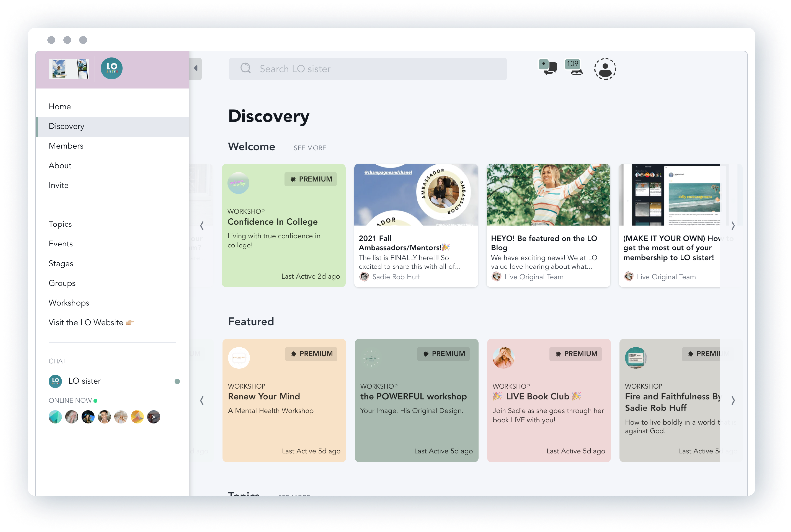This screenshot has width=791, height=532.
Task: Click Confidence In College workshop logo
Action: (x=238, y=183)
